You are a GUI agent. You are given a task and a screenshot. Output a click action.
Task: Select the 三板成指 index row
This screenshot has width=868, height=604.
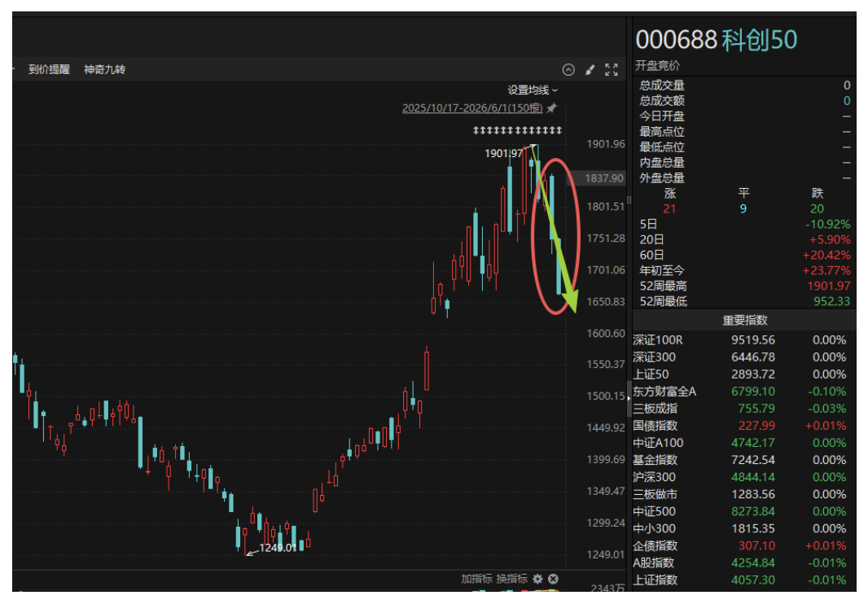coord(744,409)
